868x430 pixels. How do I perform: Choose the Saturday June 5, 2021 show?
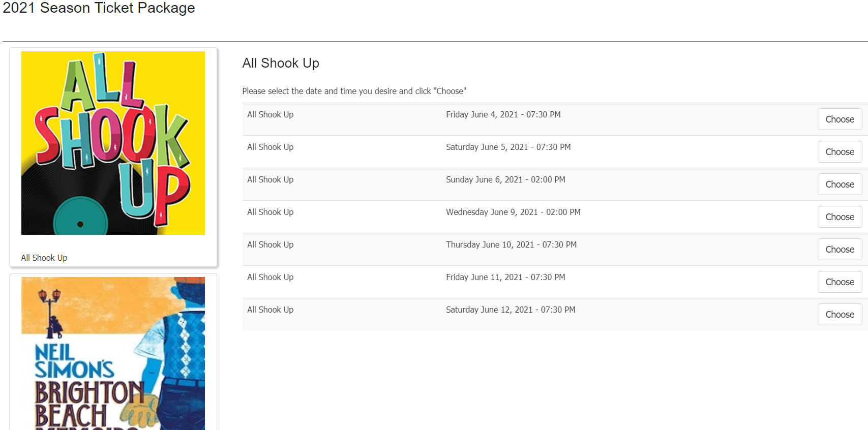coord(840,152)
